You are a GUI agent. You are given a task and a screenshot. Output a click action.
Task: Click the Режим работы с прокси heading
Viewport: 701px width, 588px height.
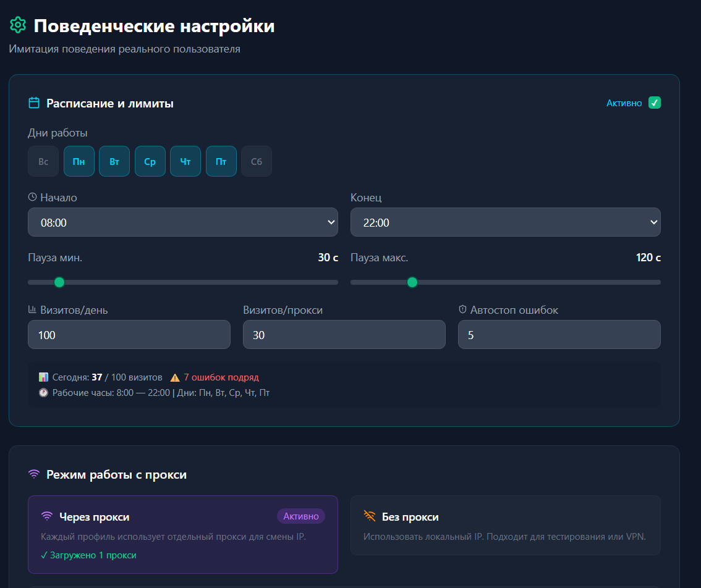coord(117,474)
